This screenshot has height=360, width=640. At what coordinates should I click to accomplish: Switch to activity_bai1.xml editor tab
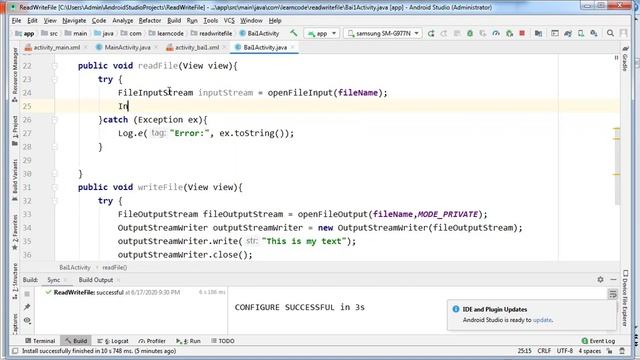pyautogui.click(x=197, y=47)
